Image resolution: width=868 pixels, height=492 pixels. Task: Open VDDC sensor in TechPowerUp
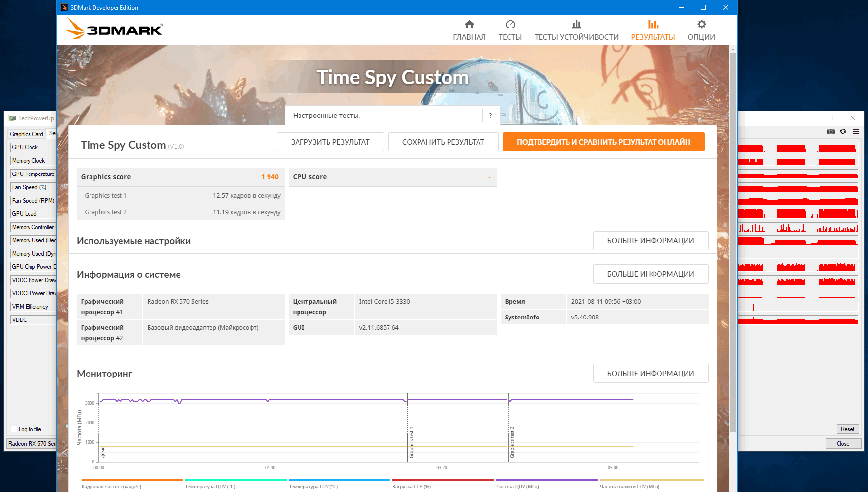(x=33, y=320)
